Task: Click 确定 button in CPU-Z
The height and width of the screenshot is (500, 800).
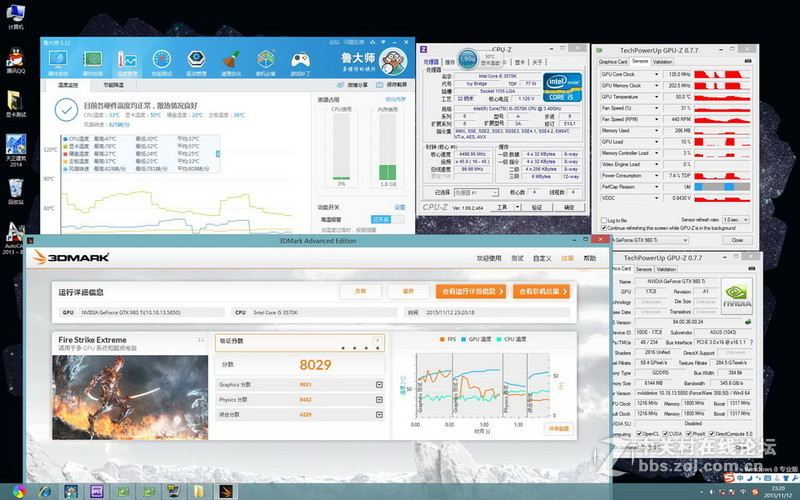Action: (569, 207)
